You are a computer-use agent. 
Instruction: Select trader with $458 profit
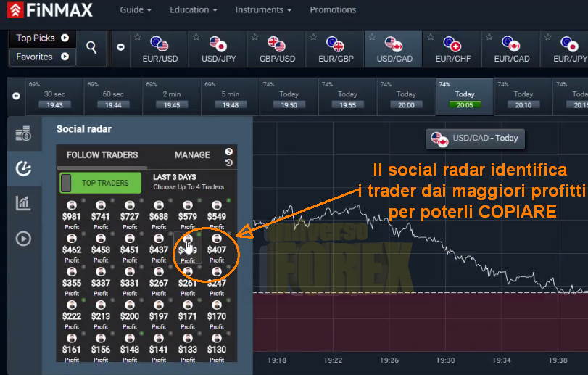click(x=101, y=249)
